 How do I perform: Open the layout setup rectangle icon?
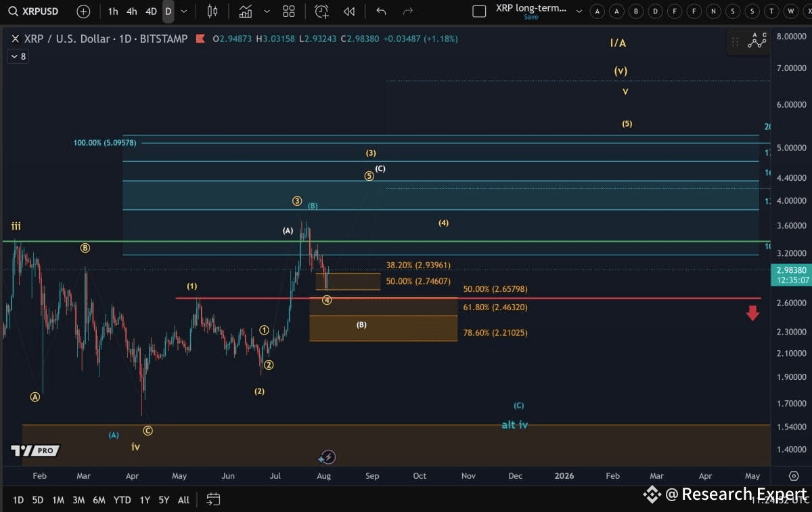point(479,12)
